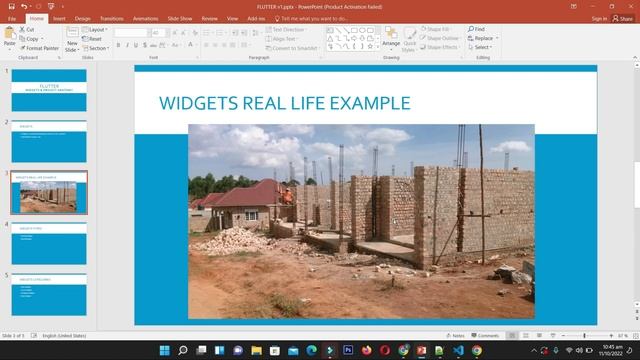Open the Windows Start menu
Viewport: 640px width, 360px height.
pos(164,350)
